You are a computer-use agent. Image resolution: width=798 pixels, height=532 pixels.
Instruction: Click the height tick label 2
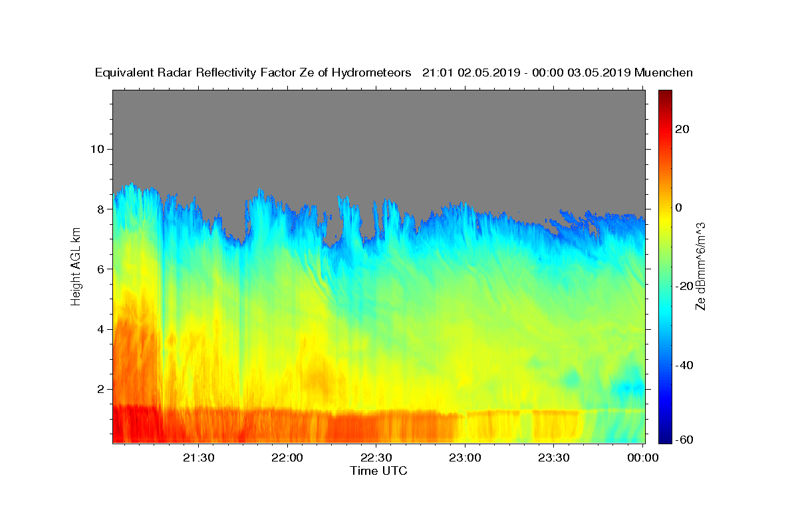coord(101,389)
